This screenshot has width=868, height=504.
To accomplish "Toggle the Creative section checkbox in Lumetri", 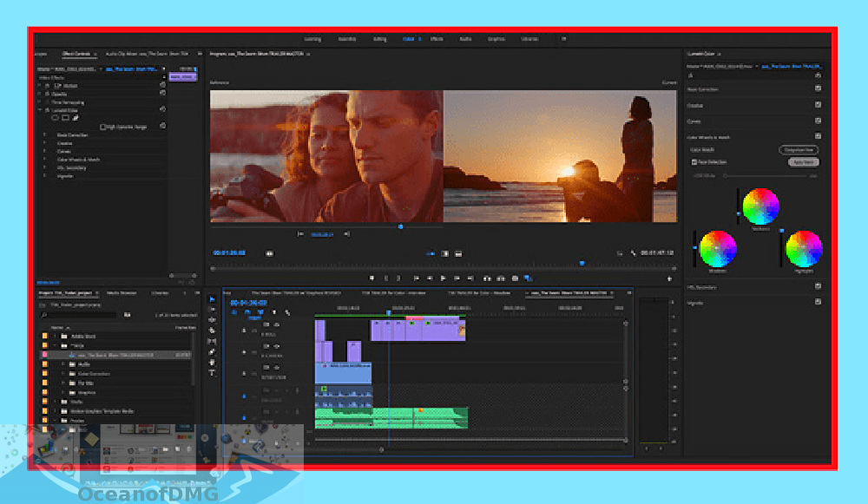I will (x=818, y=105).
